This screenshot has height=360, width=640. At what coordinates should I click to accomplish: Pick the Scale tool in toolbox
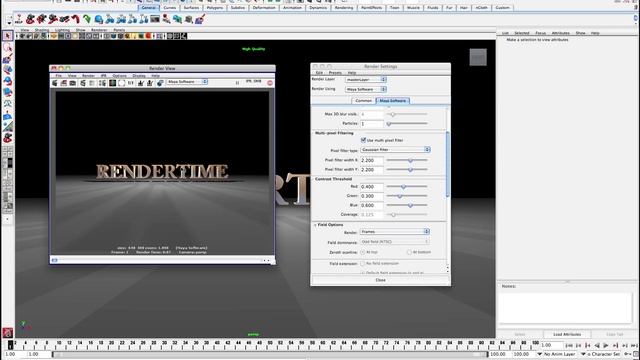tap(7, 93)
